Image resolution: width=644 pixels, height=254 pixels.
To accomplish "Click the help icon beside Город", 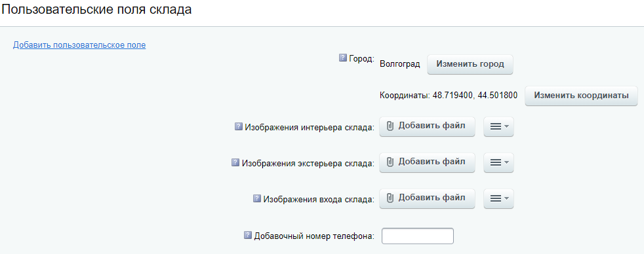I will point(343,58).
